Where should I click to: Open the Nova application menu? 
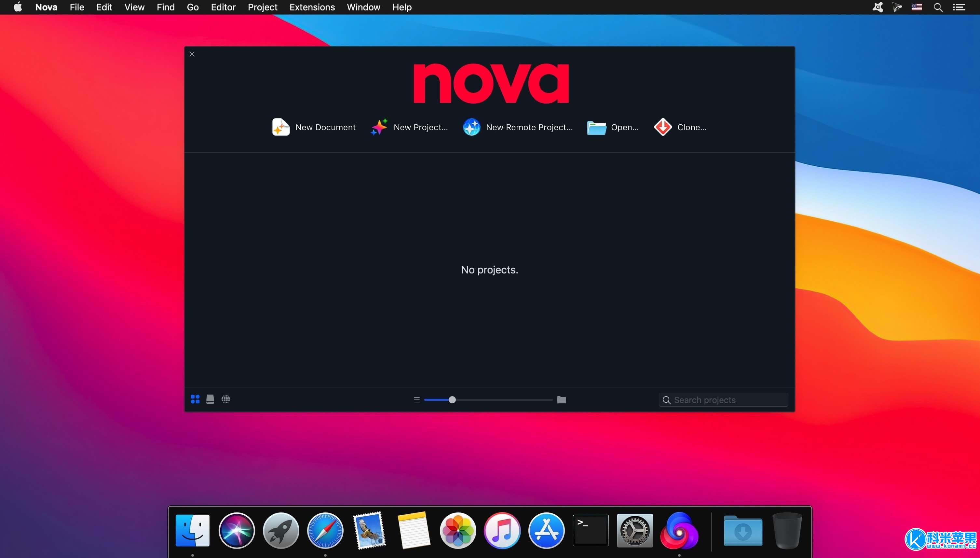click(x=46, y=7)
